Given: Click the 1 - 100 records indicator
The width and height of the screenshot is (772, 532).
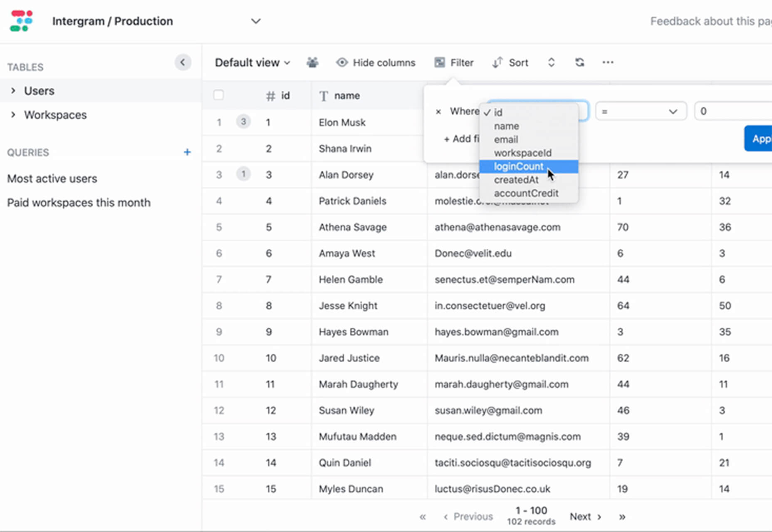Looking at the screenshot, I should pos(531,516).
